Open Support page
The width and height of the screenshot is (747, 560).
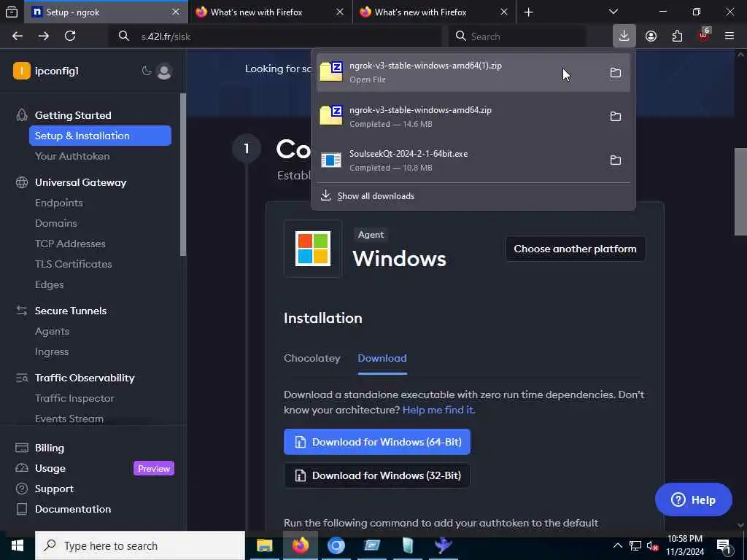click(54, 489)
